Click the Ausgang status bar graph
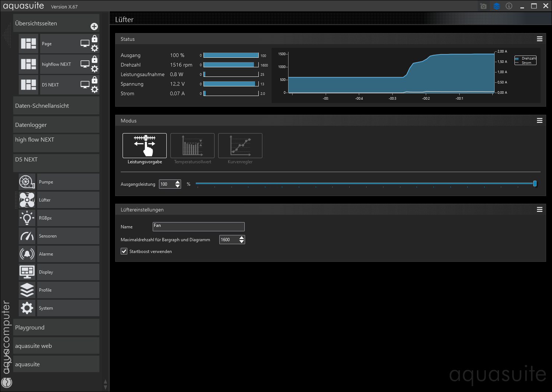 [231, 55]
